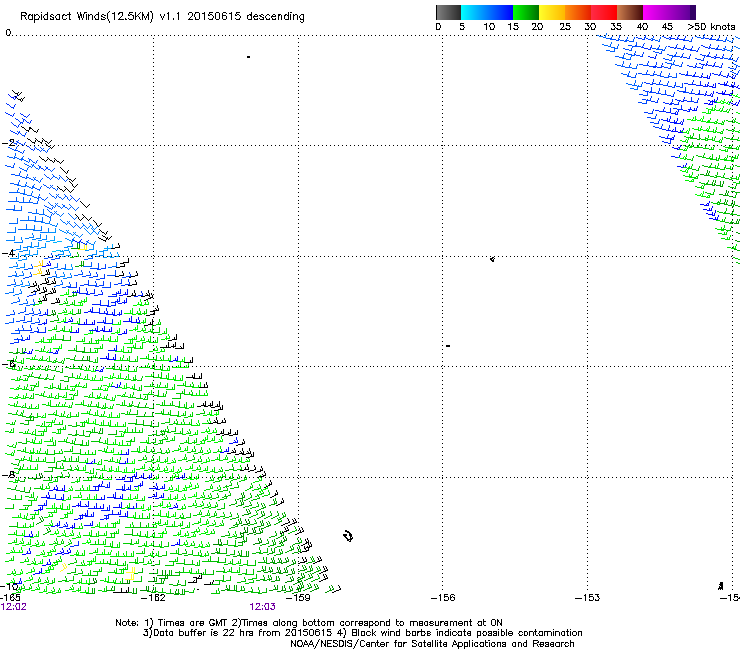Click the longitude label '-156'
Viewport: 740px width, 650px height.
443,598
